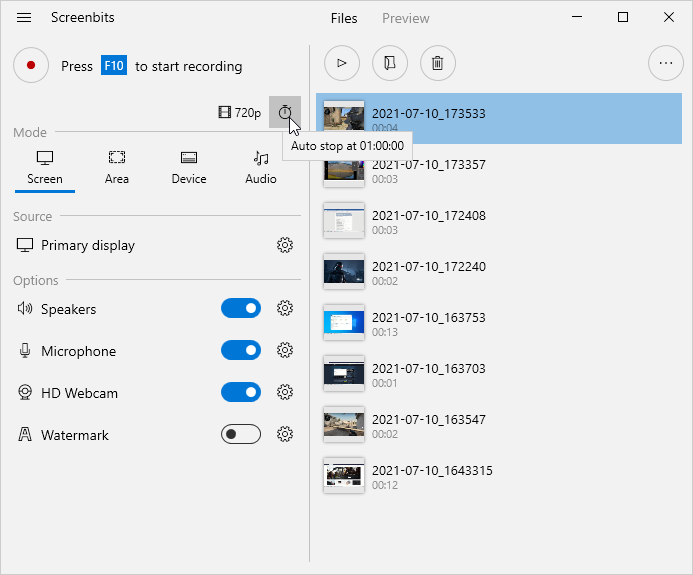Select recording 2021-07-10_163703
The image size is (693, 575).
[499, 374]
